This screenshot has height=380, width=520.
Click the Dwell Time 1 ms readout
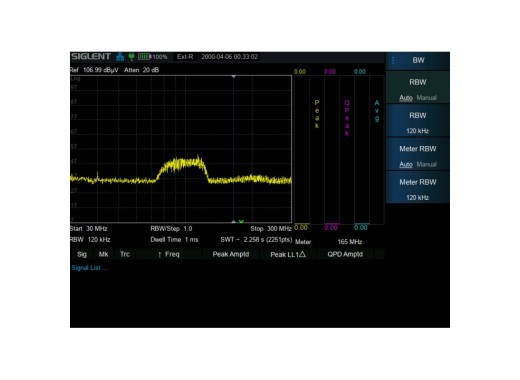(x=174, y=240)
